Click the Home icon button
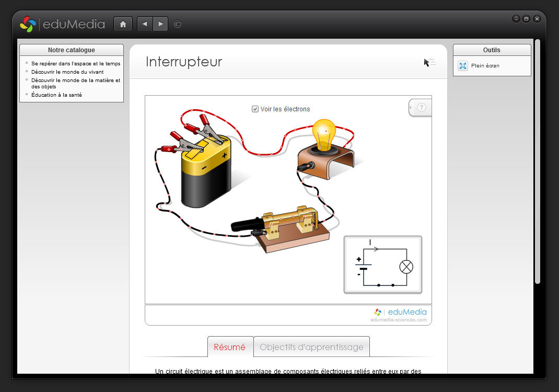The image size is (559, 392). click(123, 24)
